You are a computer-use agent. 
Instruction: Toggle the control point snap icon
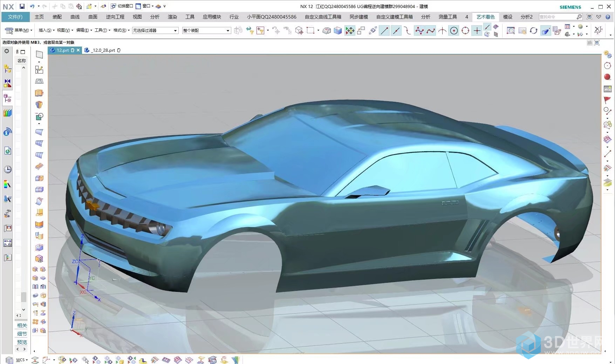(x=408, y=31)
